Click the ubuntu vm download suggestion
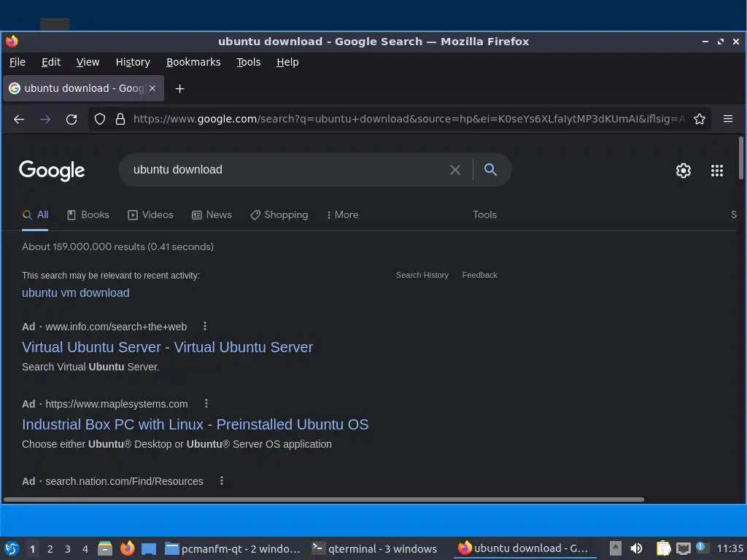The height and width of the screenshot is (560, 747). pos(76,292)
